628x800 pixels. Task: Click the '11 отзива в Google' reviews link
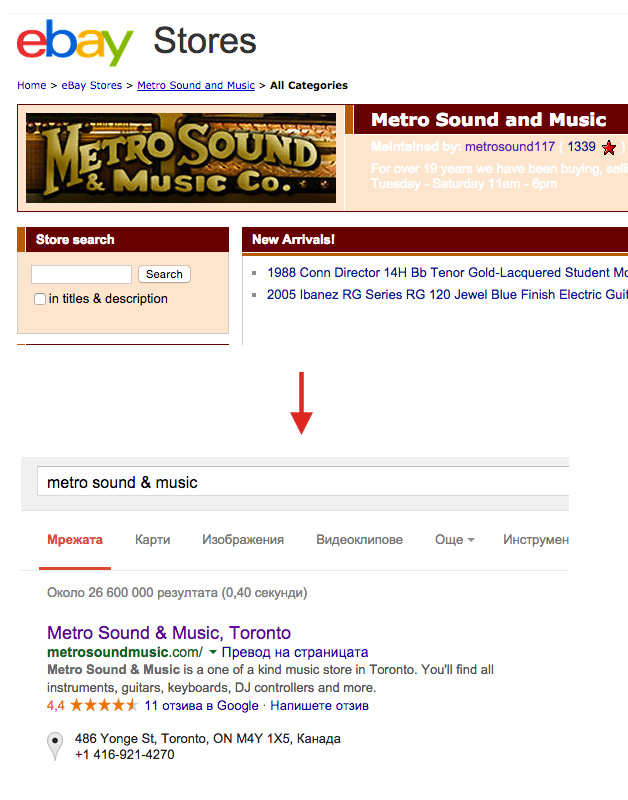pos(201,706)
